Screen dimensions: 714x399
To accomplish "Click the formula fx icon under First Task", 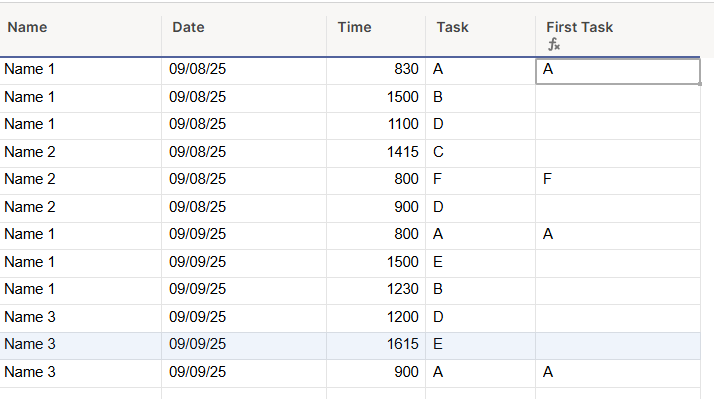I will pos(554,45).
